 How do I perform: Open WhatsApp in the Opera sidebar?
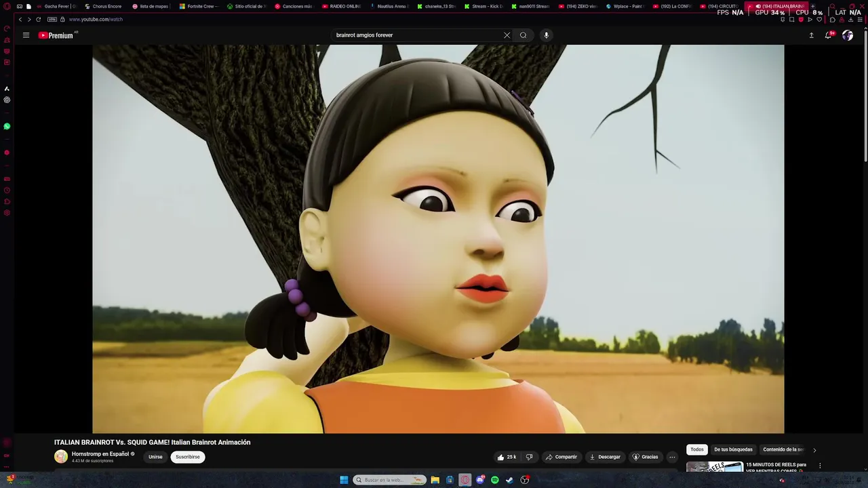tap(7, 126)
